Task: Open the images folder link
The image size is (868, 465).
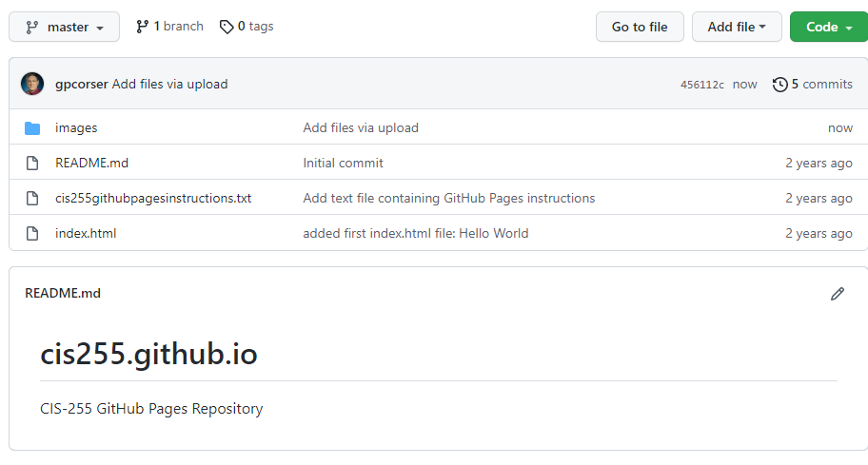Action: (76, 127)
